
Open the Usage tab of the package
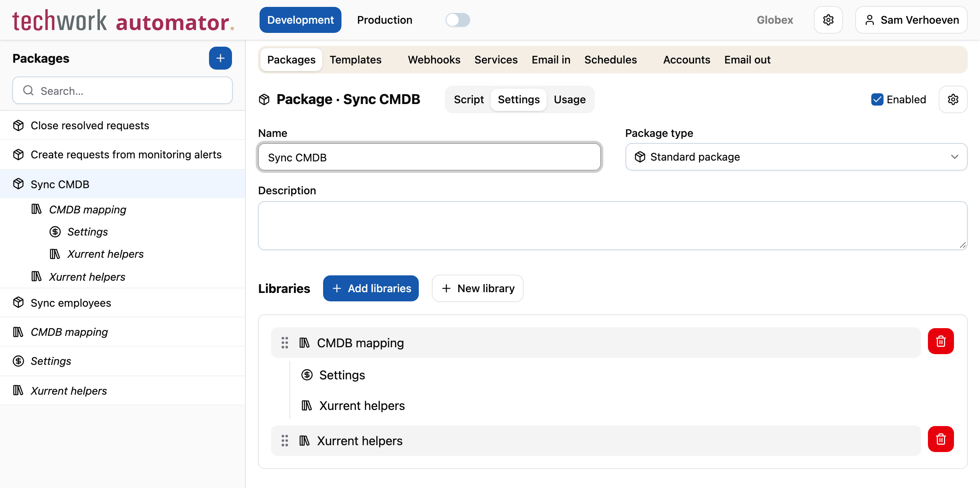point(570,99)
